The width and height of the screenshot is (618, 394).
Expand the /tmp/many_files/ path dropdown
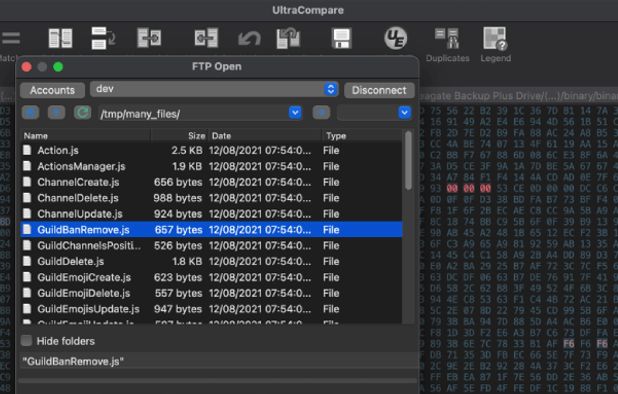pos(295,113)
